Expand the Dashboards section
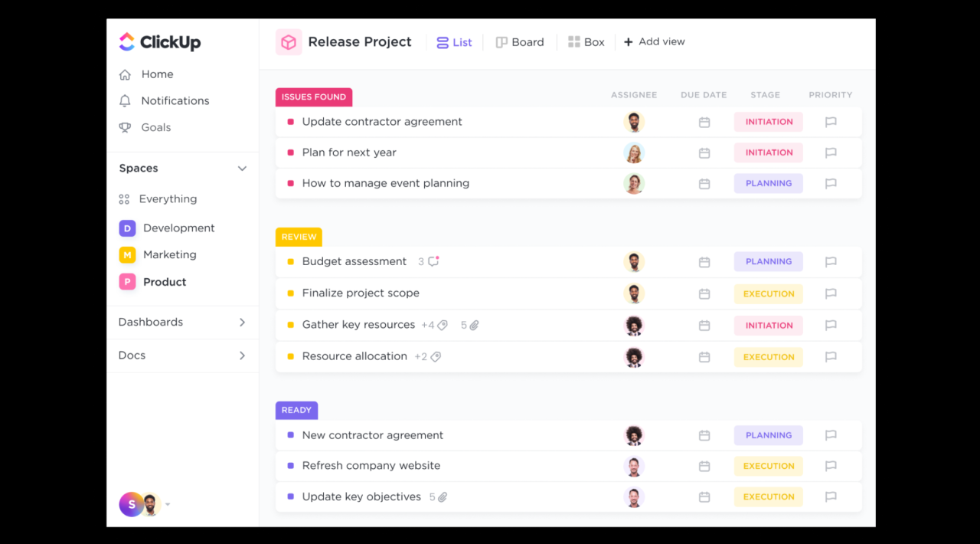This screenshot has width=980, height=544. click(242, 322)
